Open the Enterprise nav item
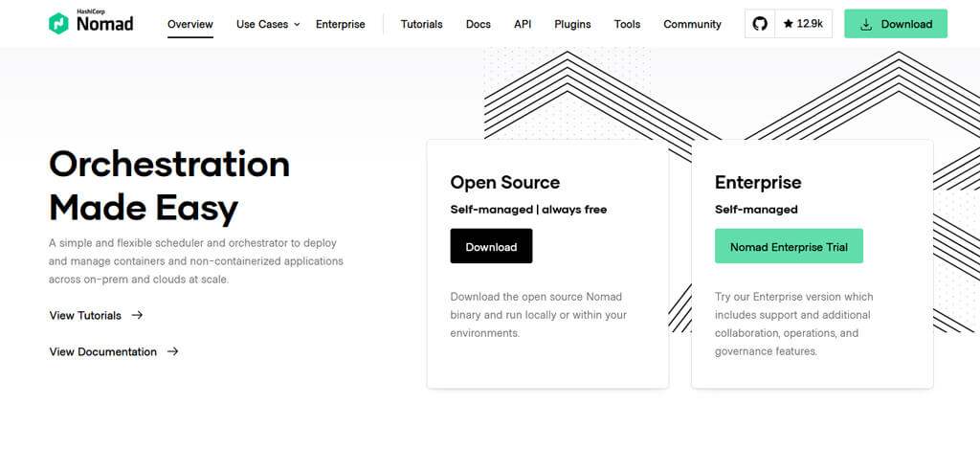This screenshot has height=449, width=980. tap(340, 24)
